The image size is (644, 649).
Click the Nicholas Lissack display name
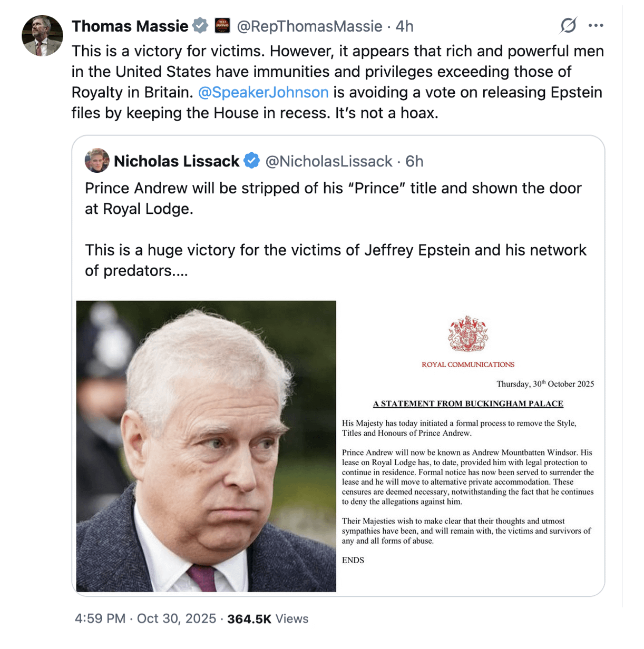[177, 161]
